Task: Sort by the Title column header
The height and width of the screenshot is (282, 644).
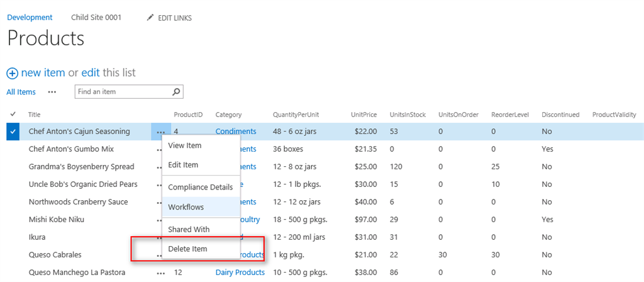Action: tap(35, 115)
